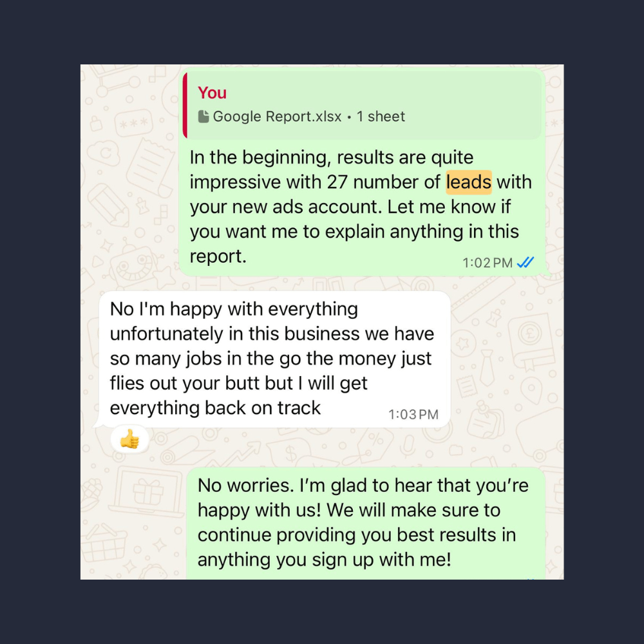Tap the No worries reply bubble
644x644 pixels.
click(366, 524)
